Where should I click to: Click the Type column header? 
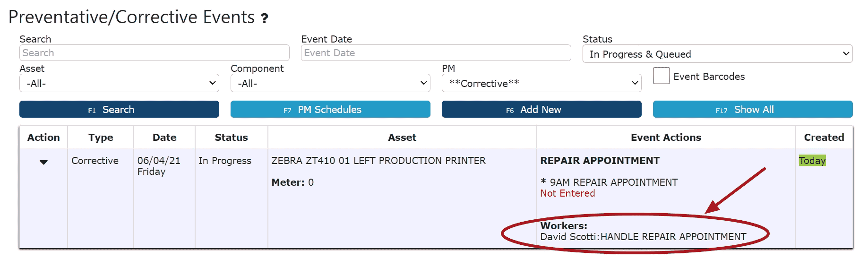click(x=101, y=138)
